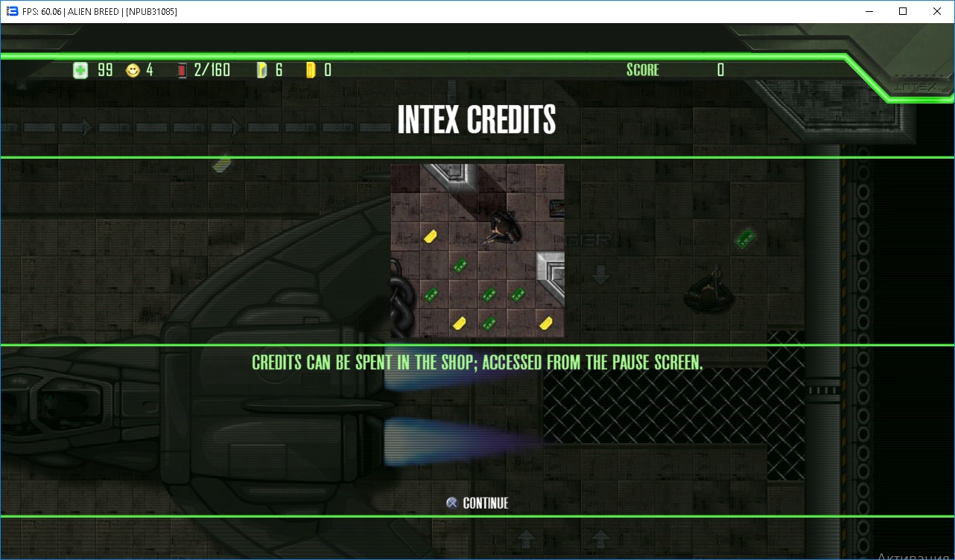Click the credits-can-be-spent hint text
Viewport: 955px width, 560px height.
click(477, 363)
